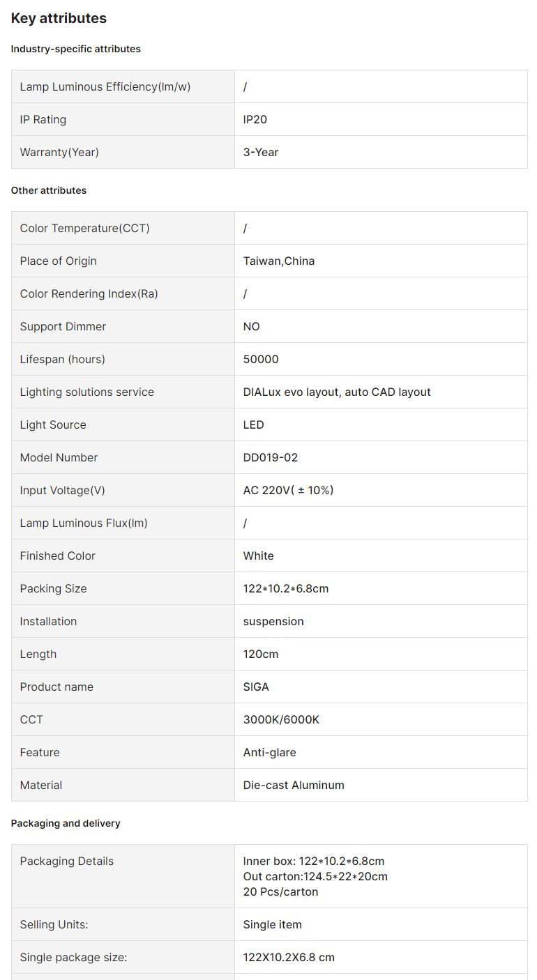Click the Taiwan,China origin value
The width and height of the screenshot is (537, 980).
pyautogui.click(x=279, y=261)
